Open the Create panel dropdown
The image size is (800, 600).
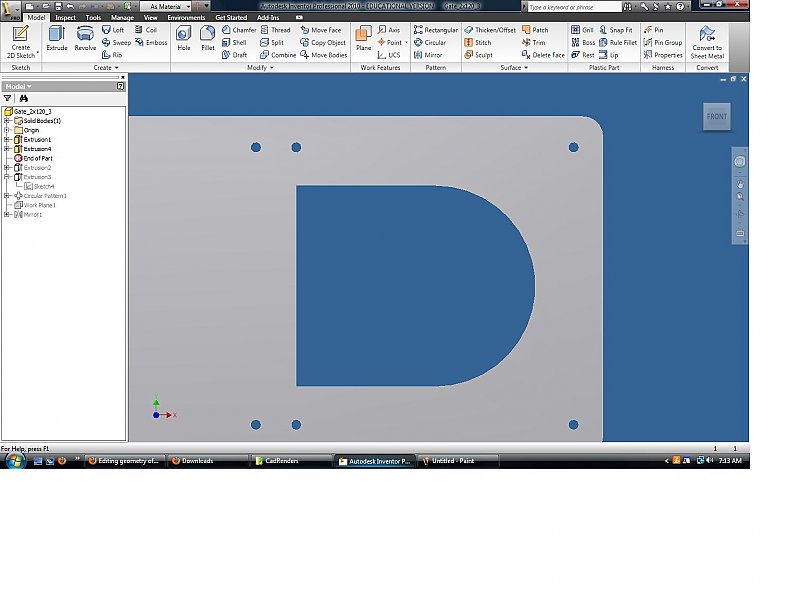(116, 68)
